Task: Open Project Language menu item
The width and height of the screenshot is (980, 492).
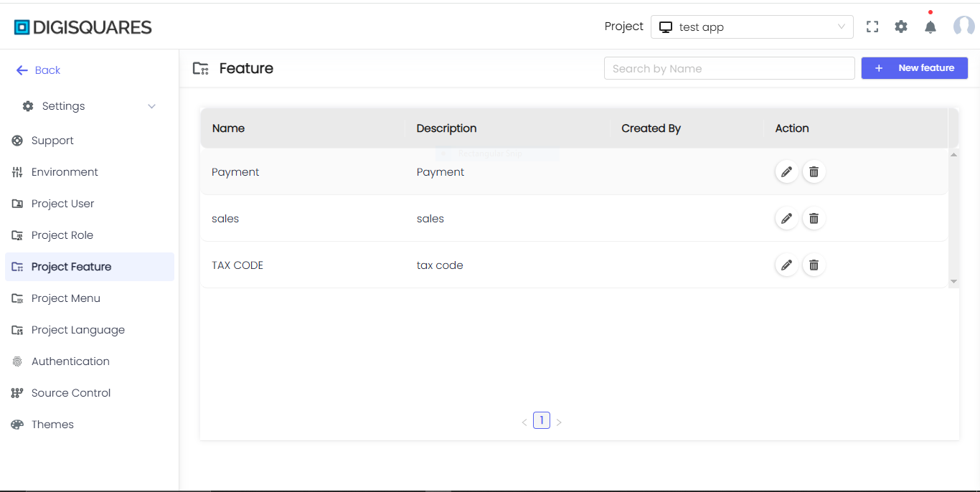Action: 90,330
